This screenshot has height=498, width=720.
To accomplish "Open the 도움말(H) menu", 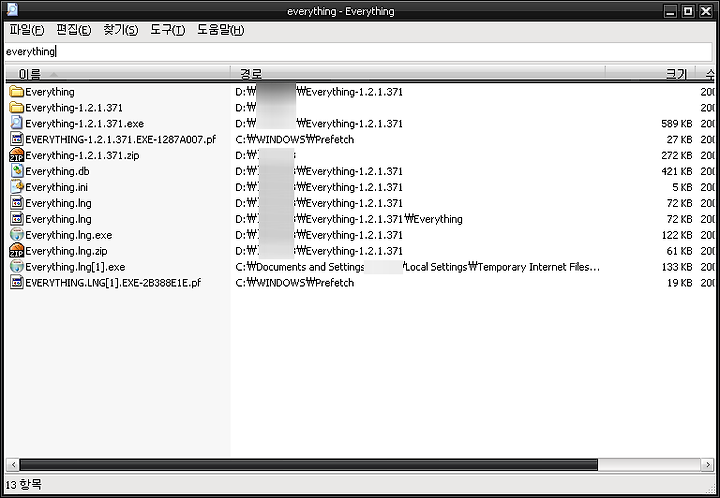I will 220,30.
